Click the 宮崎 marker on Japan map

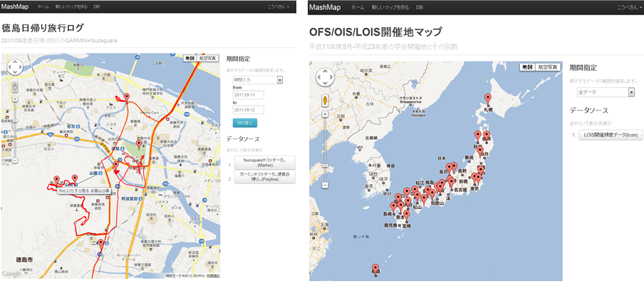407,215
